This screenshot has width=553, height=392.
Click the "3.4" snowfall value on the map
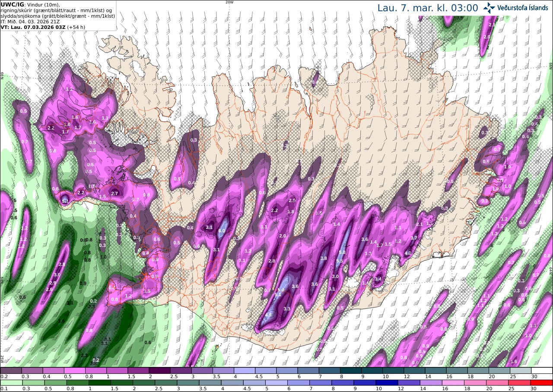pos(378,279)
